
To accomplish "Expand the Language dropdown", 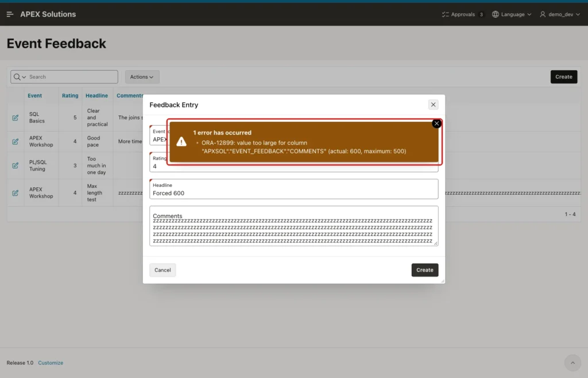I will click(x=512, y=14).
